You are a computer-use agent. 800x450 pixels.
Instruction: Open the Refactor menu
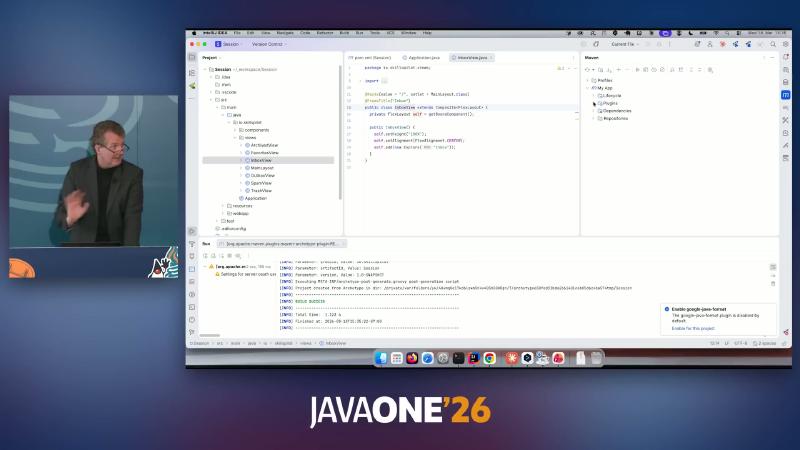click(325, 33)
